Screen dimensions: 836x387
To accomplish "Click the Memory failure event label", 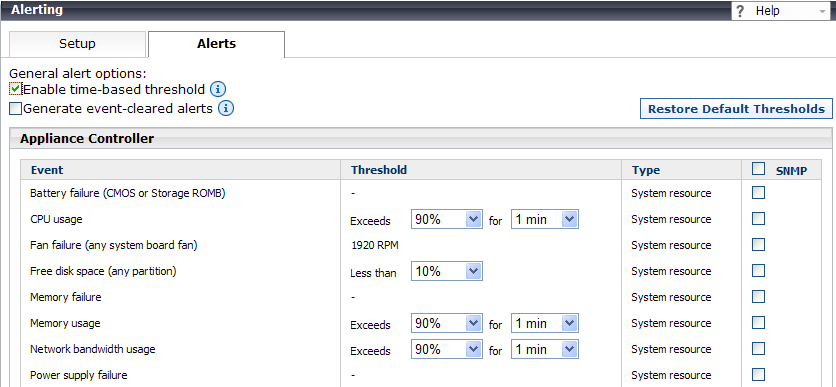I will (x=66, y=297).
